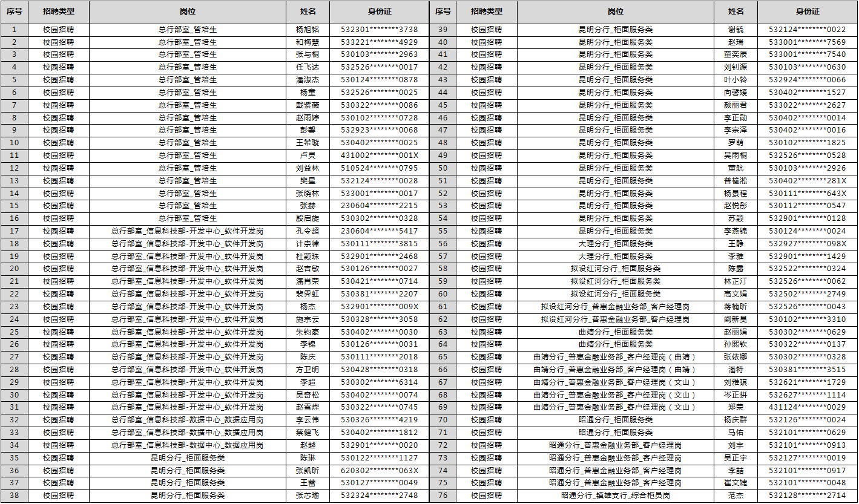Select row number 32 cell
Image resolution: width=859 pixels, height=504 pixels.
pos(15,420)
